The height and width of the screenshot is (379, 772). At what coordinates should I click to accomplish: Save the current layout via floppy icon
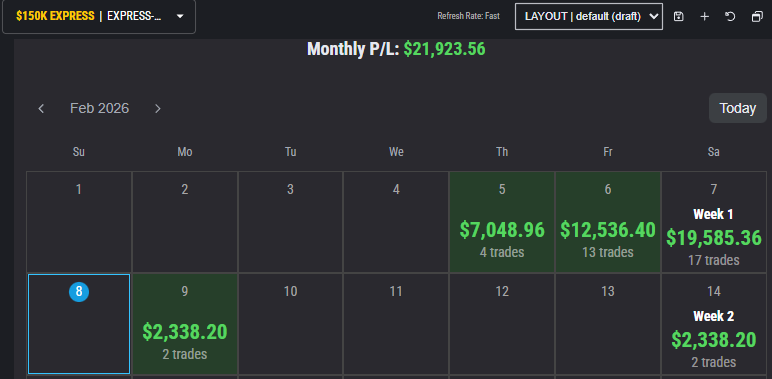point(678,17)
